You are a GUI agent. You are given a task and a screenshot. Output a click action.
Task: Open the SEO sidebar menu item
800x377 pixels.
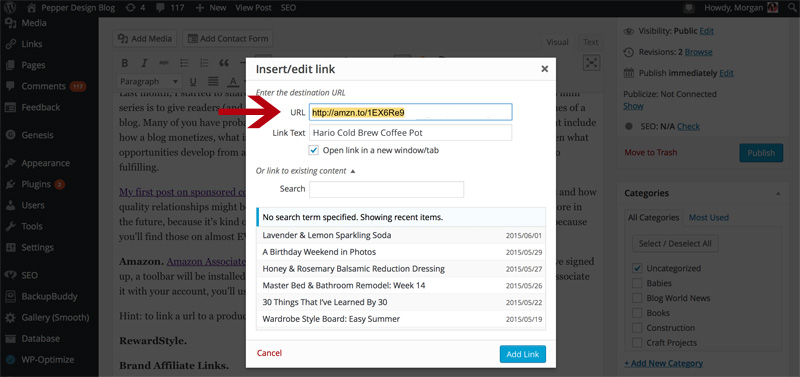coord(29,275)
